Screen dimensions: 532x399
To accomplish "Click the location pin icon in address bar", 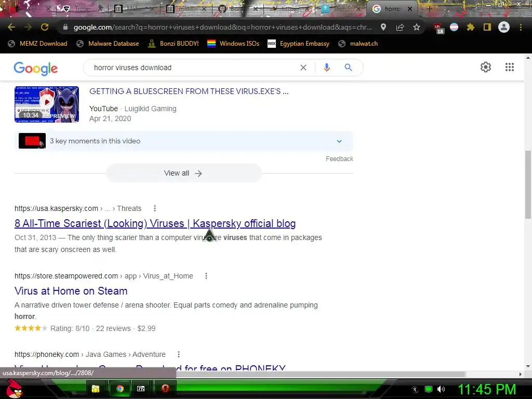I will click(383, 27).
